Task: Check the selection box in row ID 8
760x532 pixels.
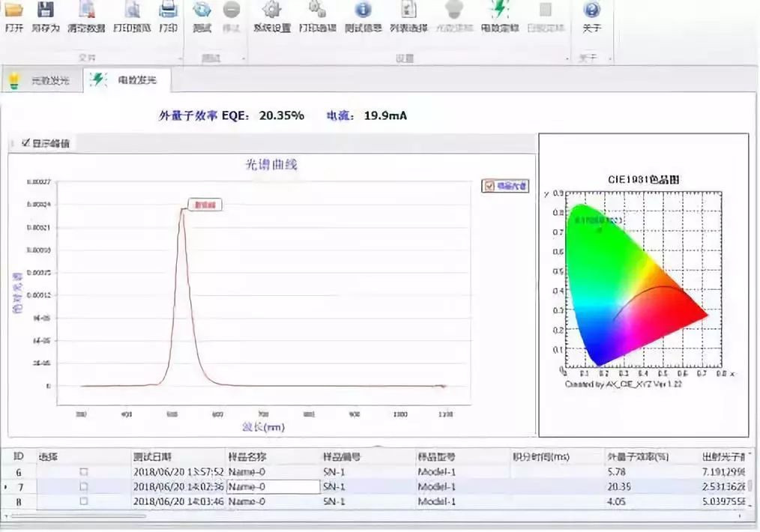Action: point(84,501)
